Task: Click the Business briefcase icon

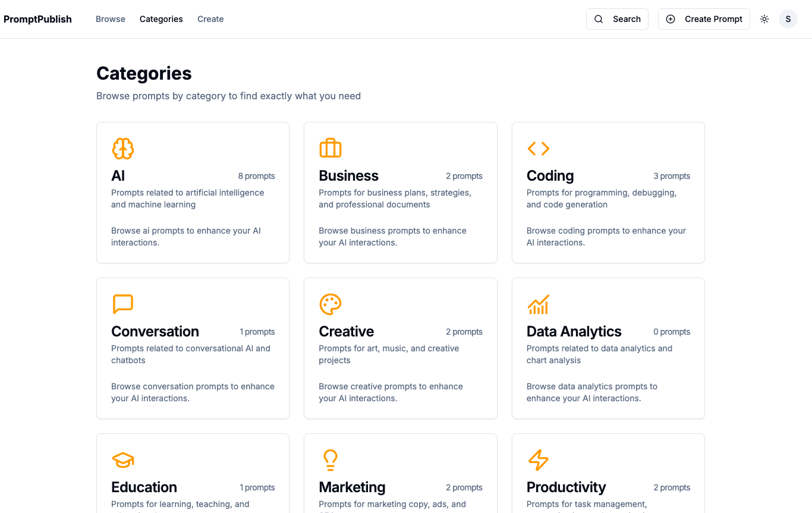Action: [331, 149]
